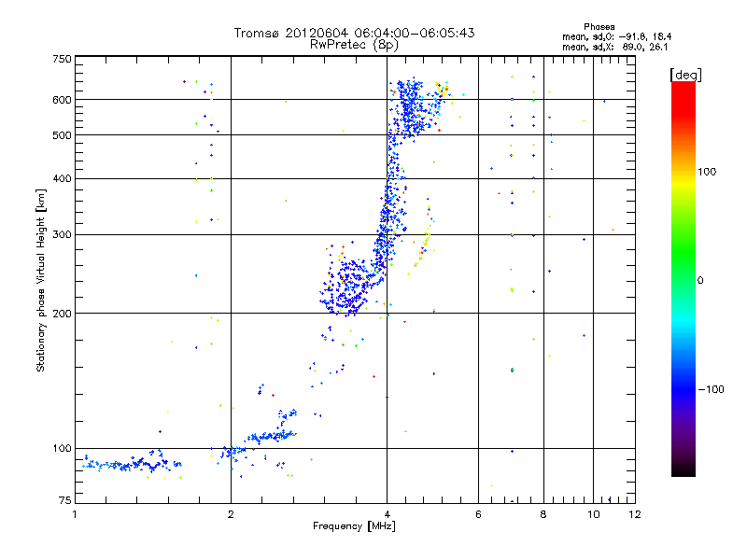Click the colorbar '100' tick label

707,172
